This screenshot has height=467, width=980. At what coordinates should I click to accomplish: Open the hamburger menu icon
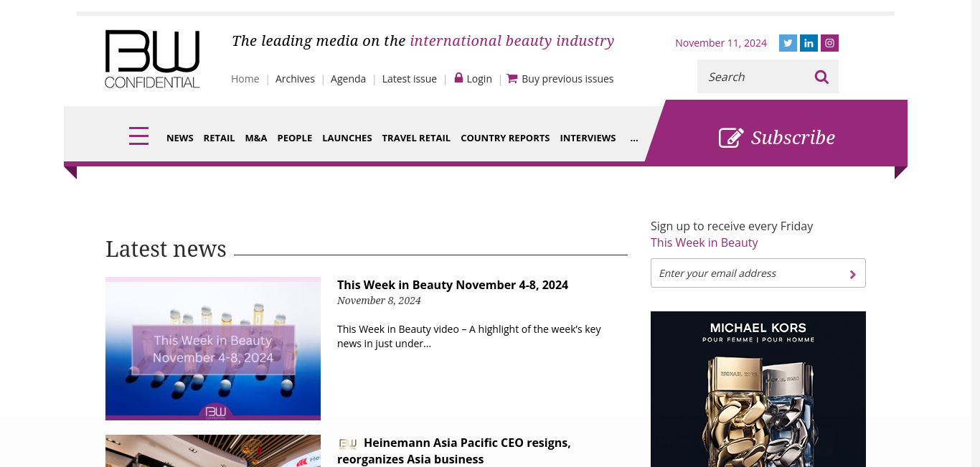point(138,136)
